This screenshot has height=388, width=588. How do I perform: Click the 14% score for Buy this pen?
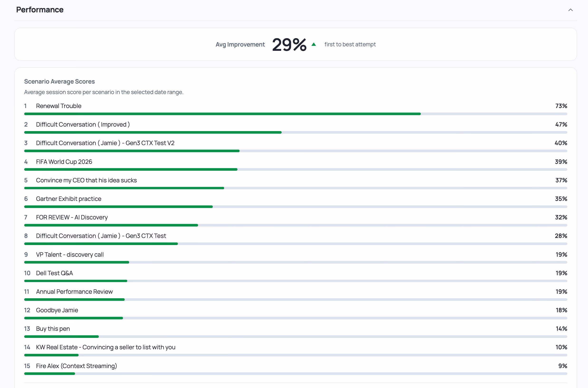pyautogui.click(x=561, y=329)
